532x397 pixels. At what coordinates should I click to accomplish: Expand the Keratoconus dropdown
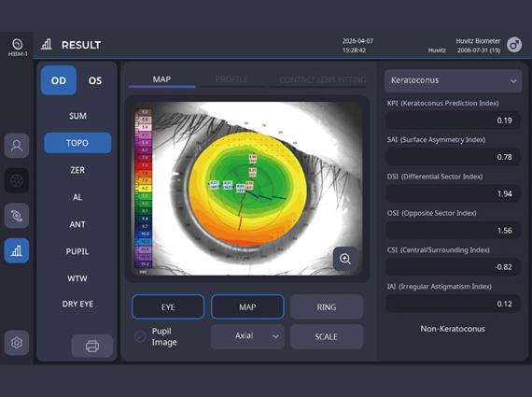tap(454, 80)
